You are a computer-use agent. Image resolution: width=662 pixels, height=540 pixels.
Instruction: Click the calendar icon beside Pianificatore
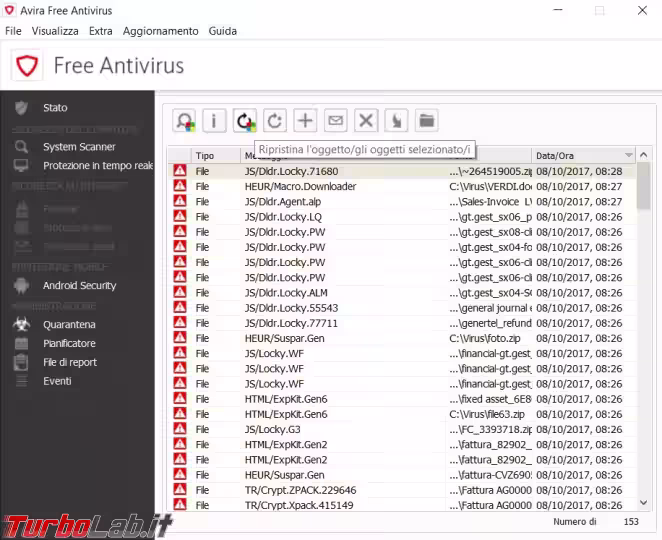pyautogui.click(x=21, y=344)
